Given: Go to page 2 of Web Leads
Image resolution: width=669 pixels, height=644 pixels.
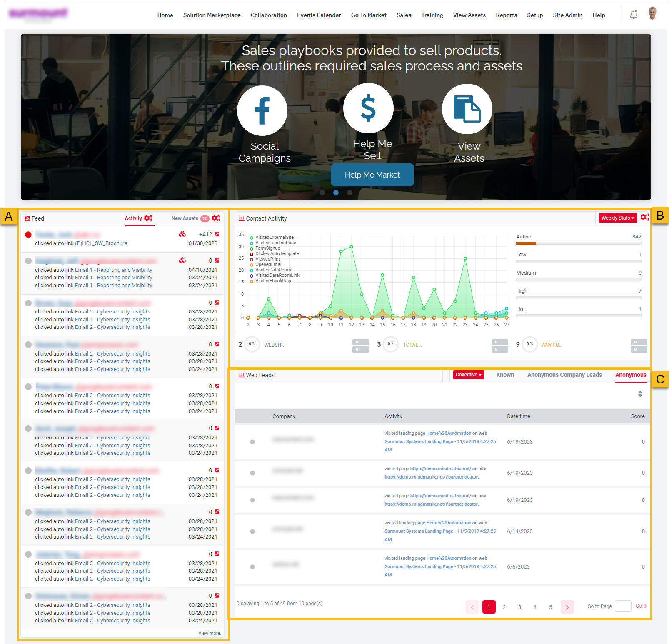Looking at the screenshot, I should [x=504, y=607].
